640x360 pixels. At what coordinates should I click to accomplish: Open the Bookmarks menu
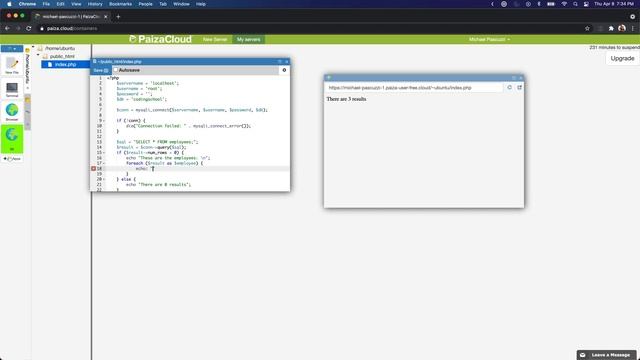coord(120,4)
